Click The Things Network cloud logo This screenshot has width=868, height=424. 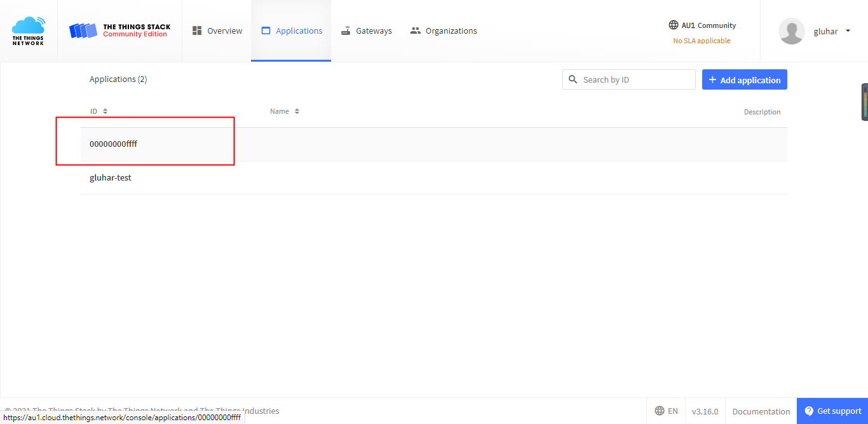tap(29, 31)
